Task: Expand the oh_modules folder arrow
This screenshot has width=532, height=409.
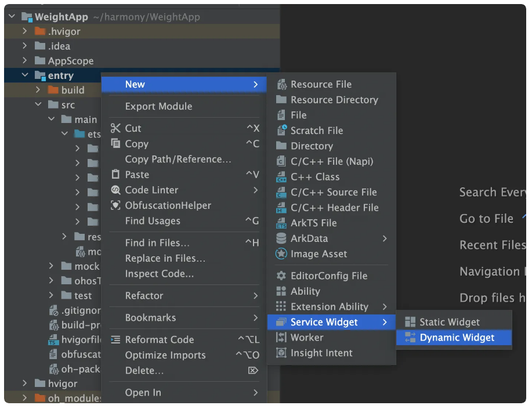Action: (25, 399)
